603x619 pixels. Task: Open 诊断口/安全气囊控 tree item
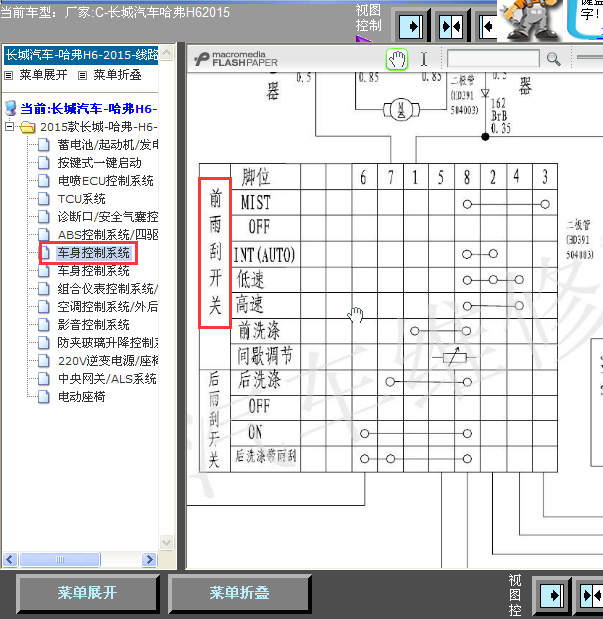[107, 217]
